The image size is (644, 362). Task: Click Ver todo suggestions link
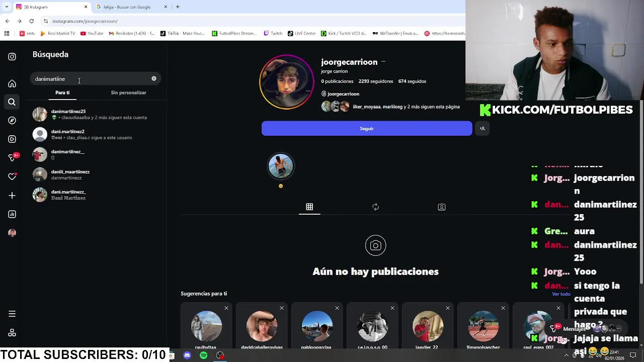(561, 294)
